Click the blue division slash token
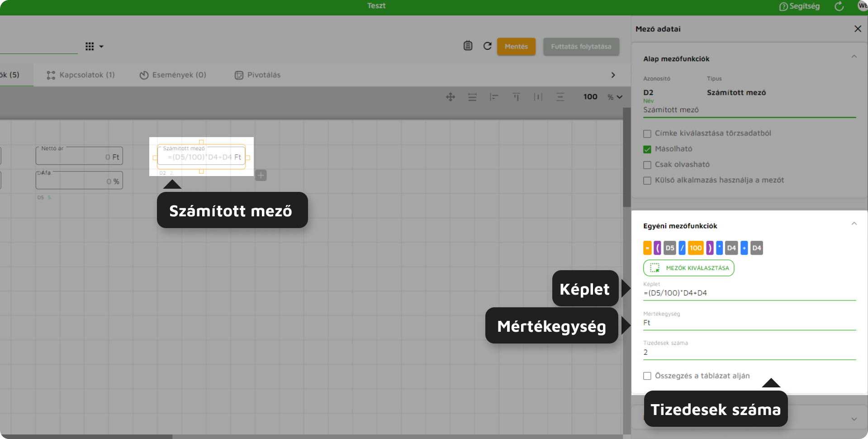 (682, 248)
